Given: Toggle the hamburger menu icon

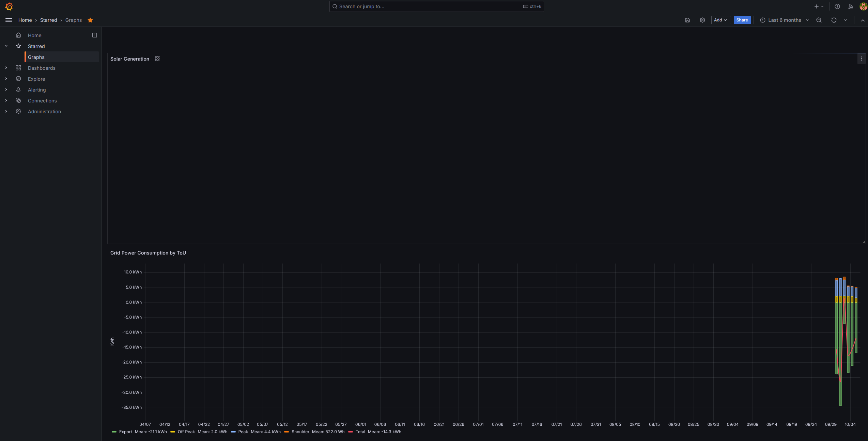Looking at the screenshot, I should 9,20.
